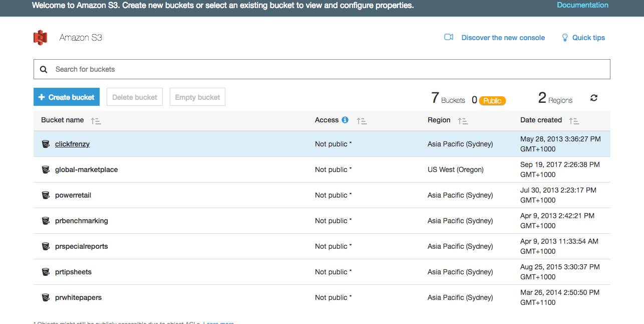The image size is (644, 324).
Task: Open the prwhitepapers bucket
Action: point(78,297)
